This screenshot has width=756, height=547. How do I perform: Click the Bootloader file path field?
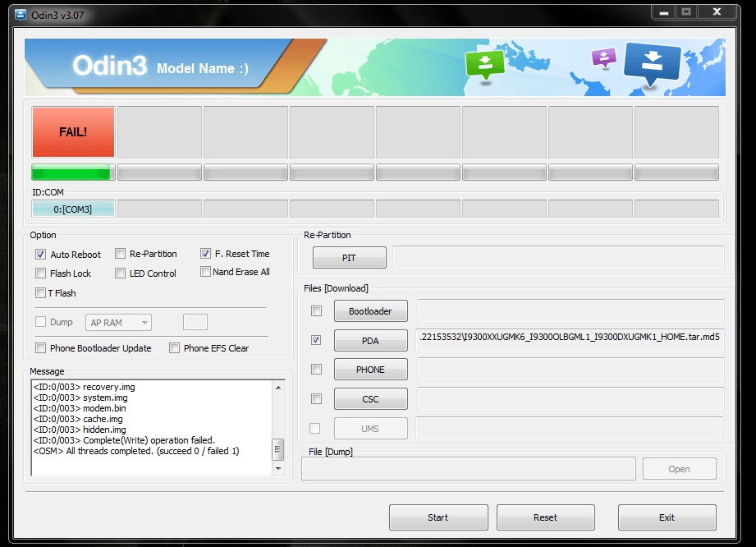tap(570, 310)
